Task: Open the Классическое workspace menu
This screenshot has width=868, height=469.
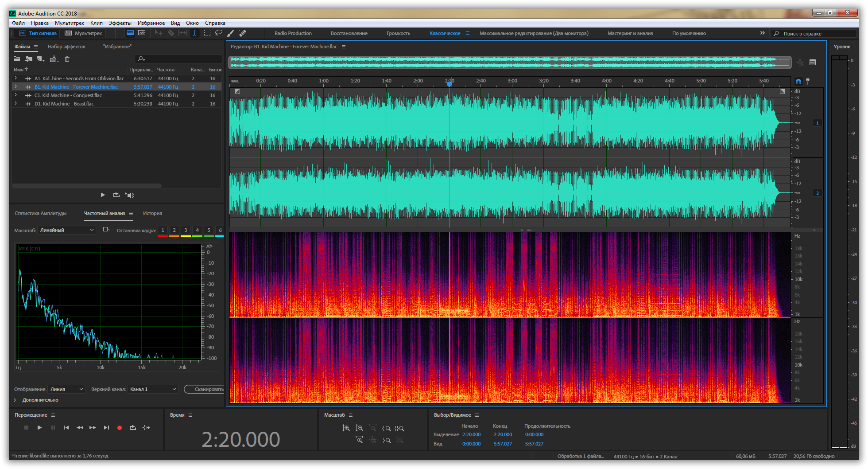Action: (467, 33)
